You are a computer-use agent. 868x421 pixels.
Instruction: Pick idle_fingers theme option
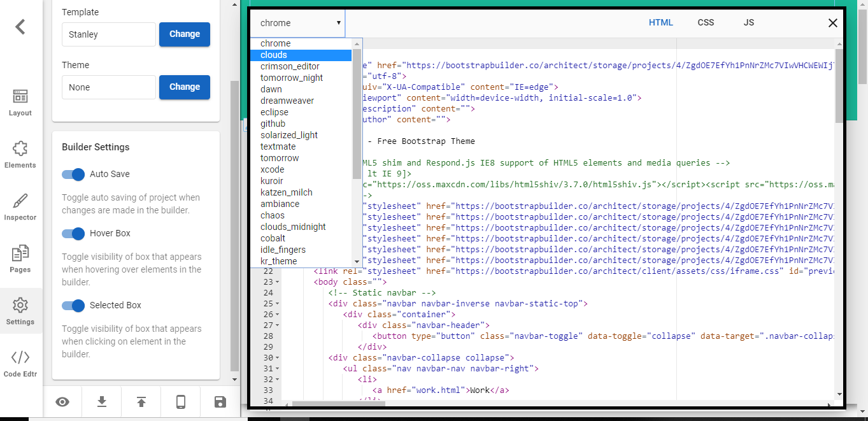(301, 250)
